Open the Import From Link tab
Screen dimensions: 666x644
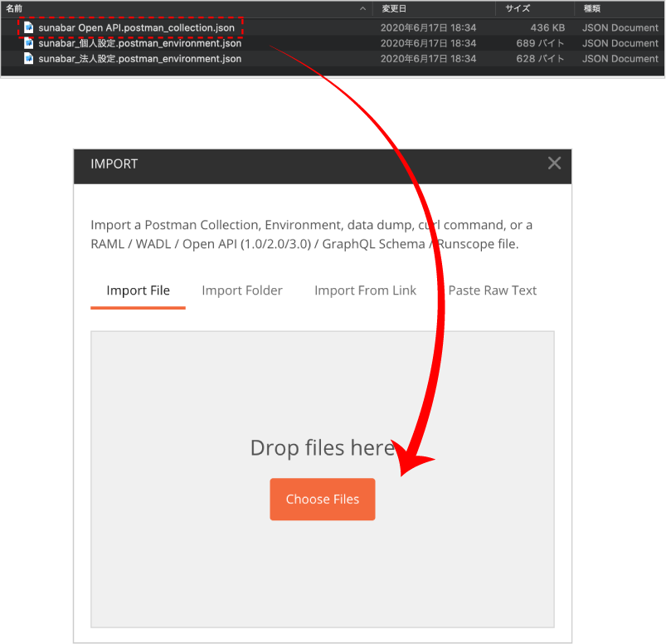tap(365, 290)
